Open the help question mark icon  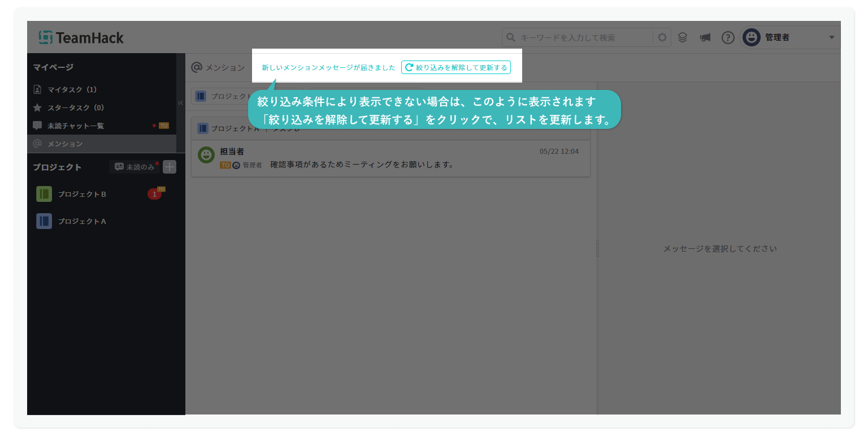click(x=728, y=38)
